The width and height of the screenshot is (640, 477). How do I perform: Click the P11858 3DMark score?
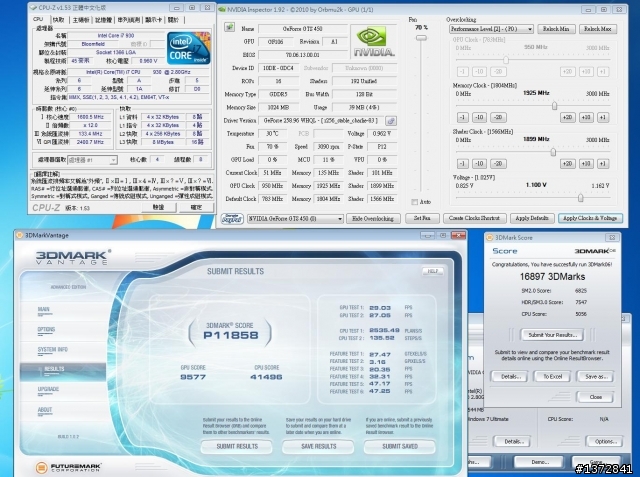(231, 335)
